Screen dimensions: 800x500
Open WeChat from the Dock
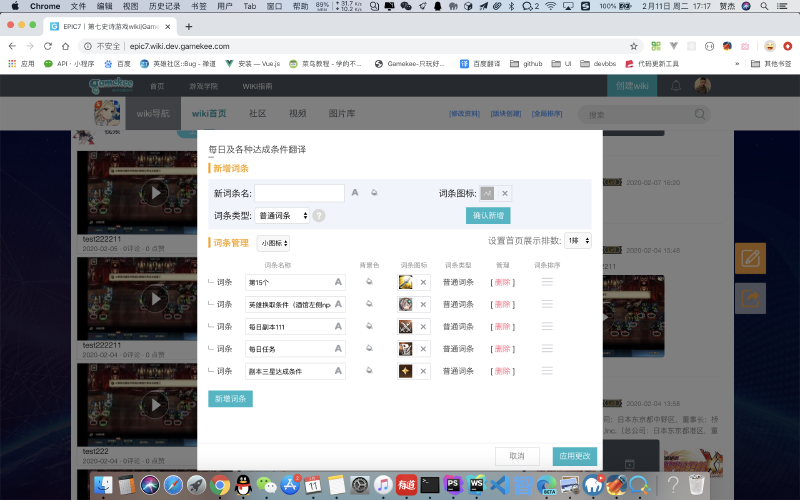(266, 485)
